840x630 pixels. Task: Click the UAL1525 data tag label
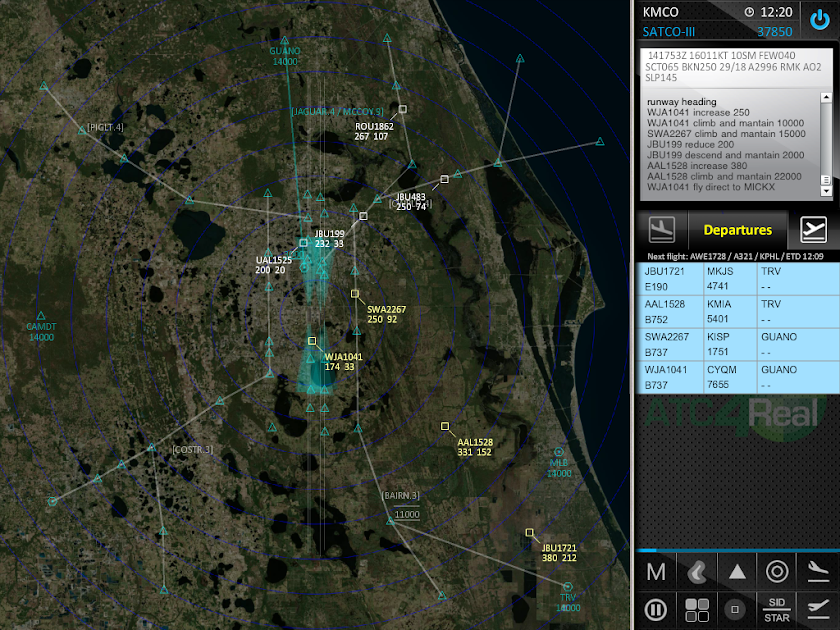coord(273,265)
